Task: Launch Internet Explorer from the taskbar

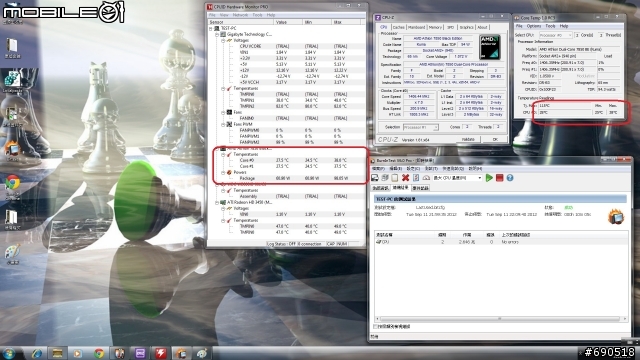Action: [37, 353]
